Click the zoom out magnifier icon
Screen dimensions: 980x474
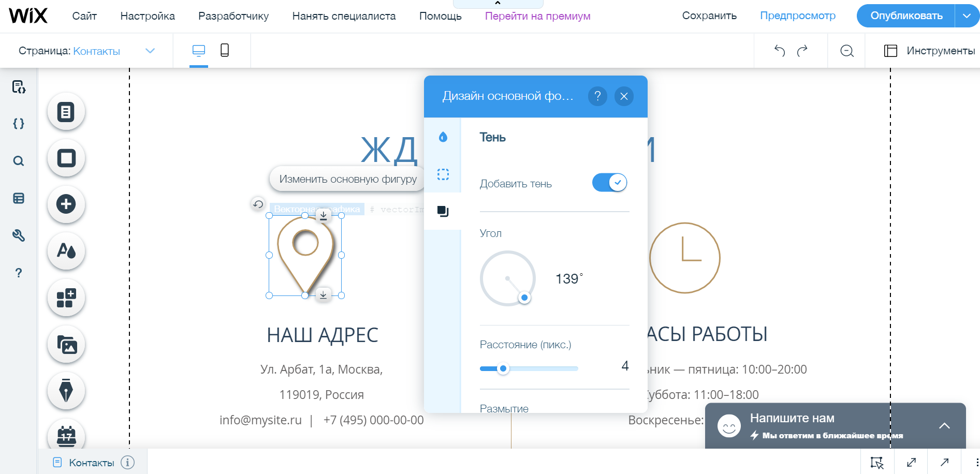pos(847,51)
